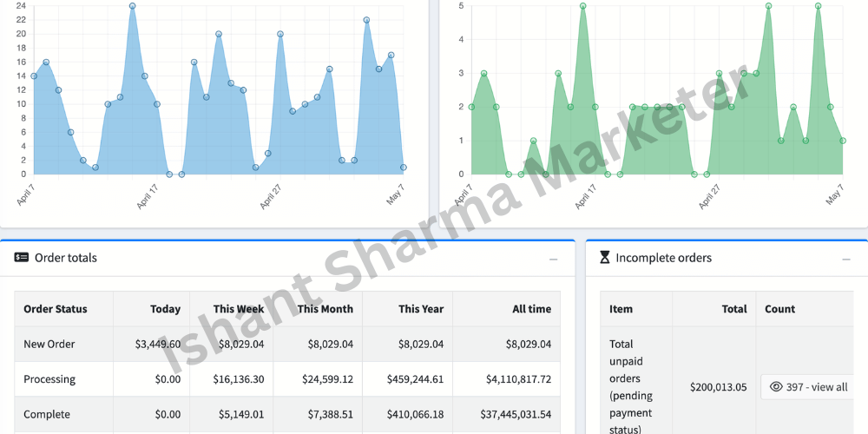Open the 397 - view all link
Screen dimensions: 868x434
[808, 387]
